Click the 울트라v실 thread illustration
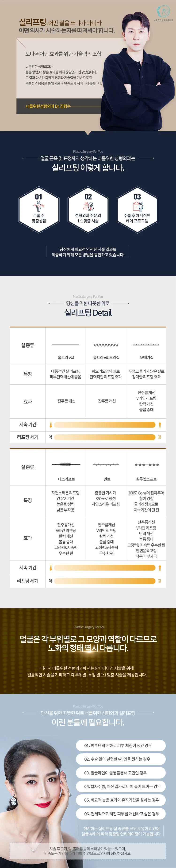The height and width of the screenshot is (868, 176). [65, 345]
